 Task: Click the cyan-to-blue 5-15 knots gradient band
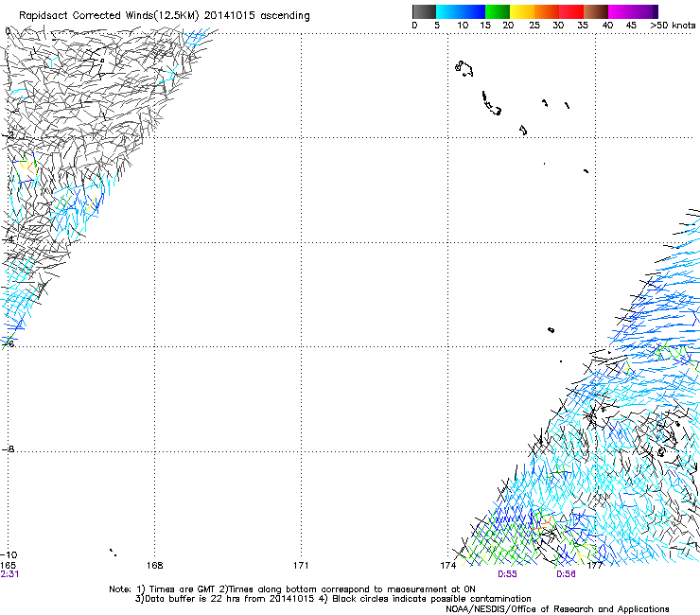pyautogui.click(x=461, y=11)
